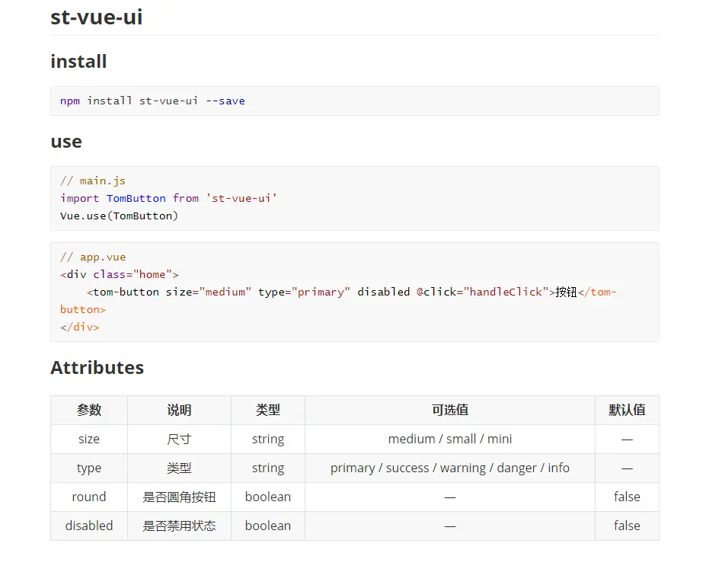722x588 pixels.
Task: Click the 是否圆角按钮 description cell
Action: 179,497
